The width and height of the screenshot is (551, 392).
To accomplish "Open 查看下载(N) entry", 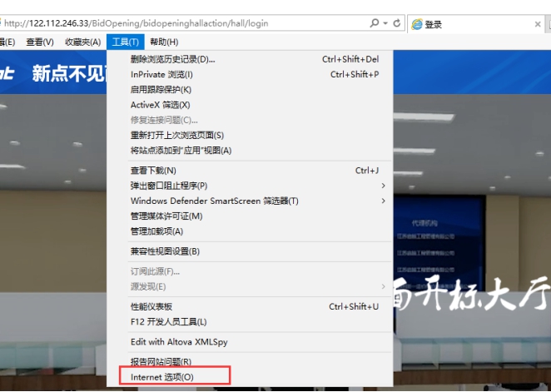I will tap(153, 171).
